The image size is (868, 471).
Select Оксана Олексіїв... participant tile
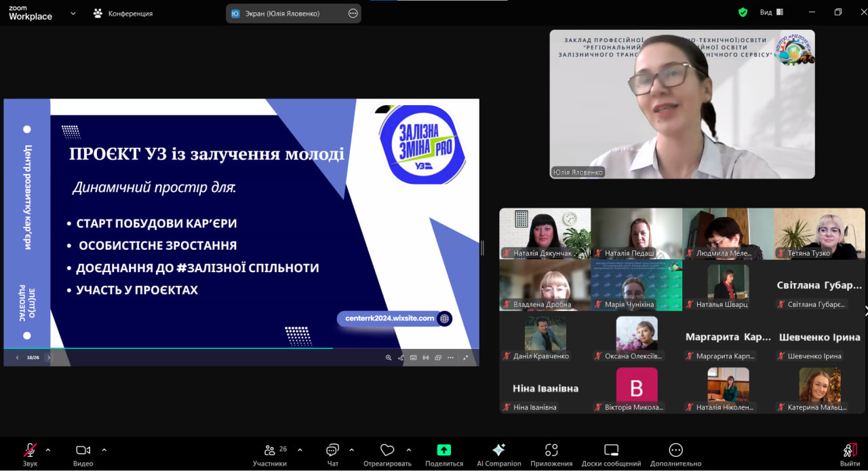tap(636, 337)
